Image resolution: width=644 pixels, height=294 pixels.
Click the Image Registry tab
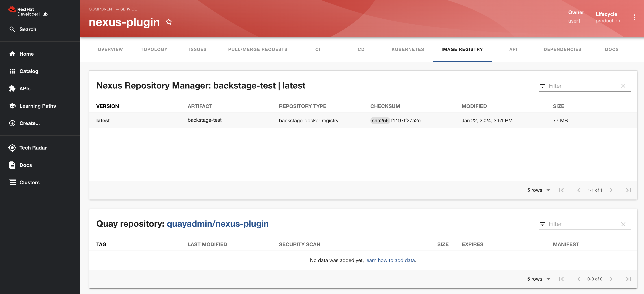[462, 49]
